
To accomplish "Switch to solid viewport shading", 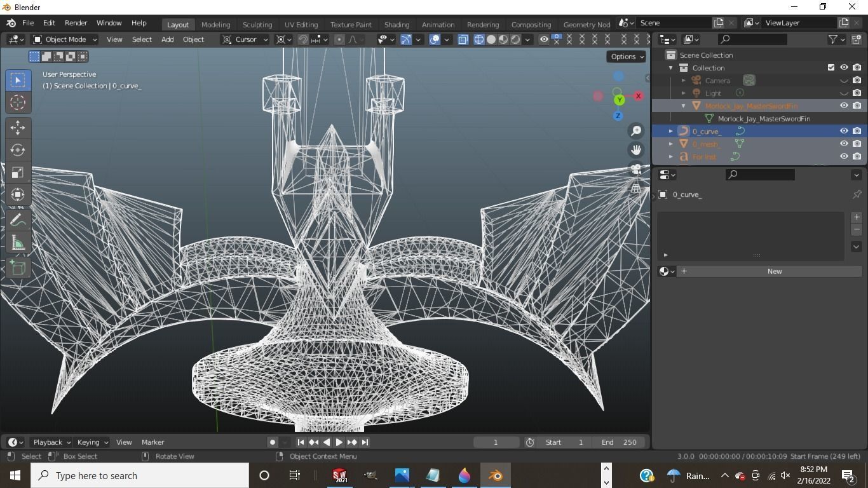I will click(491, 39).
